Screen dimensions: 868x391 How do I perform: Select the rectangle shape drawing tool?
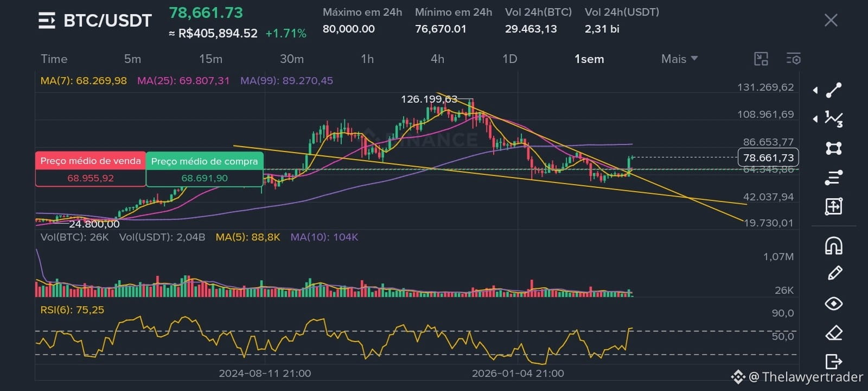point(834,148)
